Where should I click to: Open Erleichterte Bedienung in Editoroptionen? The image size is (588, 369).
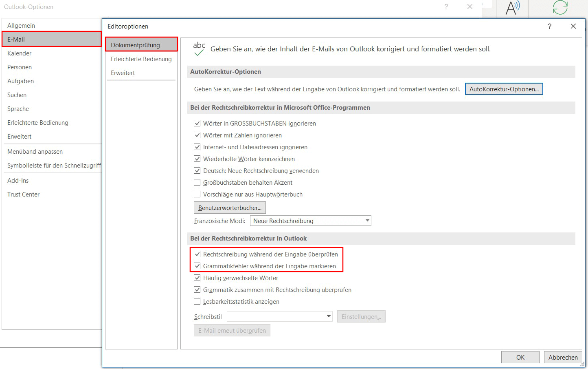pyautogui.click(x=141, y=59)
